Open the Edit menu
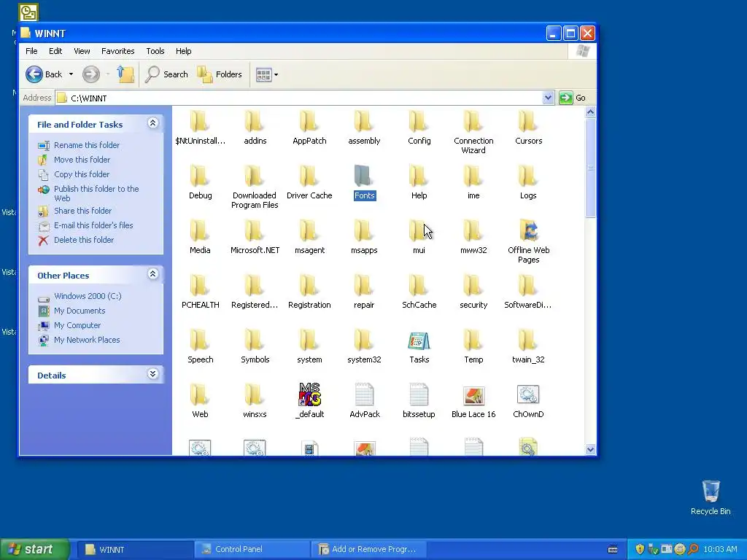747x560 pixels. pos(55,51)
